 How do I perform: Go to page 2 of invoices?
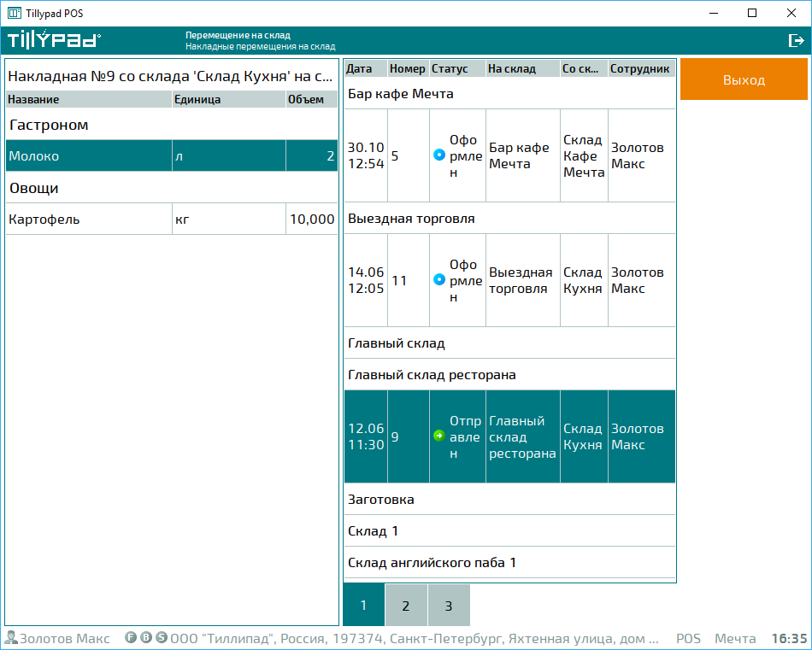click(406, 606)
